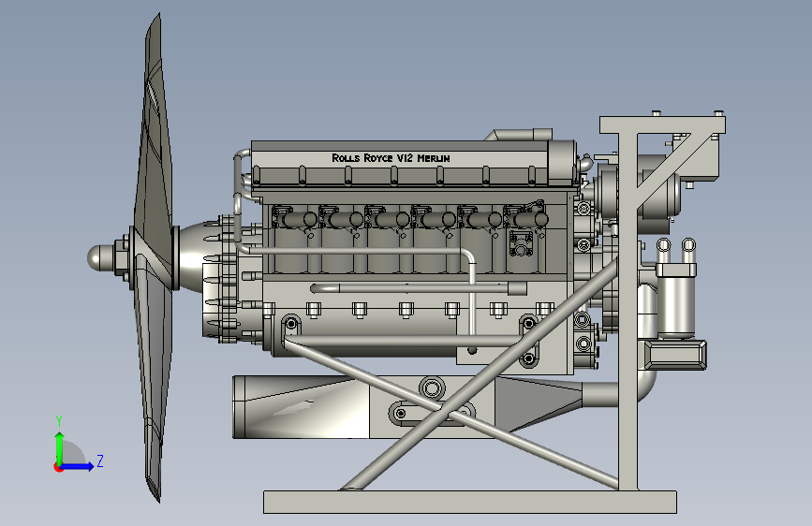Click the green Y axis of the triad

[60, 447]
